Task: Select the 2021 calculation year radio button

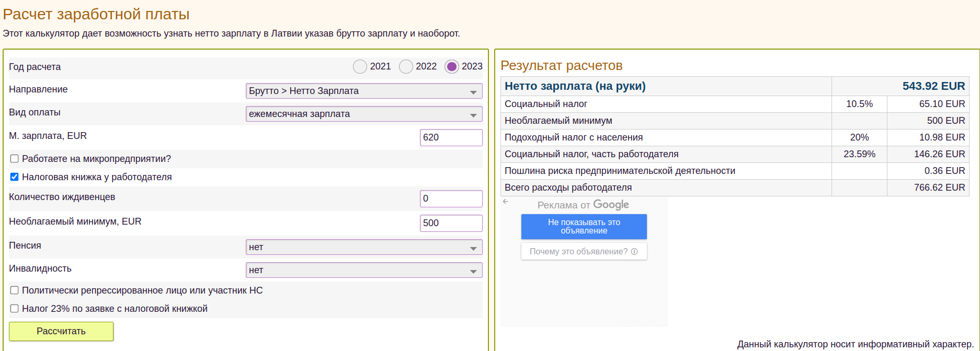Action: coord(360,67)
